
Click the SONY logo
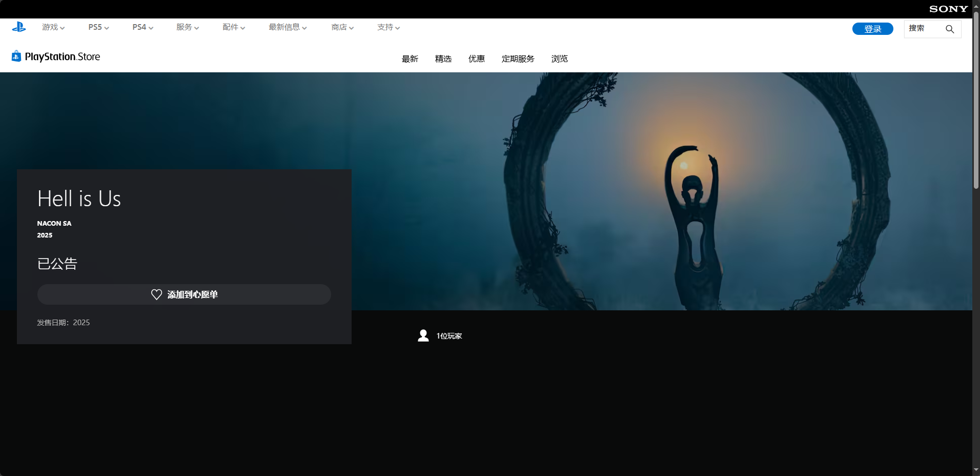tap(948, 9)
